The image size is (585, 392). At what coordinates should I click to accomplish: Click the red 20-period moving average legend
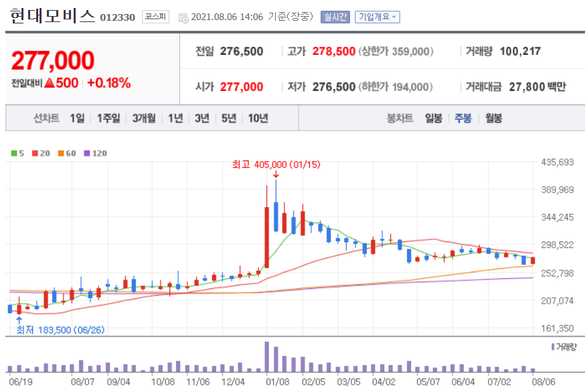[x=41, y=153]
